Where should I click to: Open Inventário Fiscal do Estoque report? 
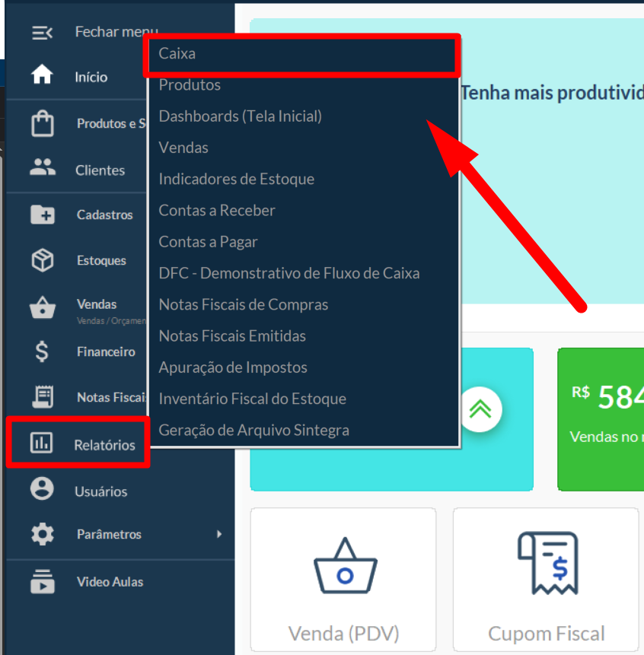click(x=252, y=399)
